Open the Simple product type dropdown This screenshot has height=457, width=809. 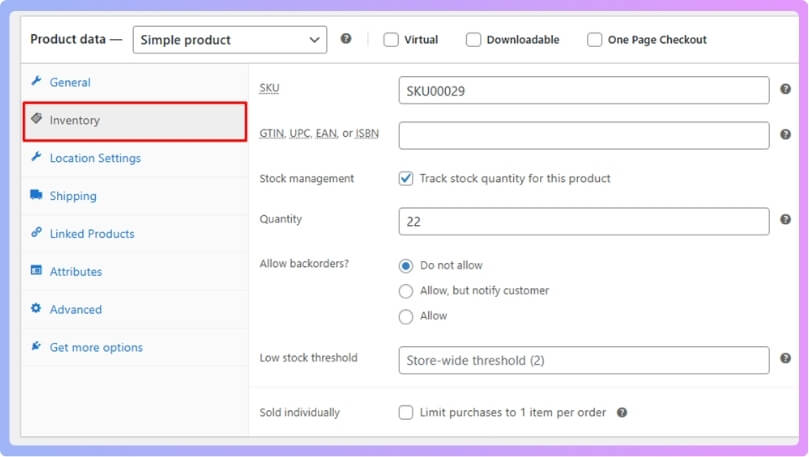(230, 40)
